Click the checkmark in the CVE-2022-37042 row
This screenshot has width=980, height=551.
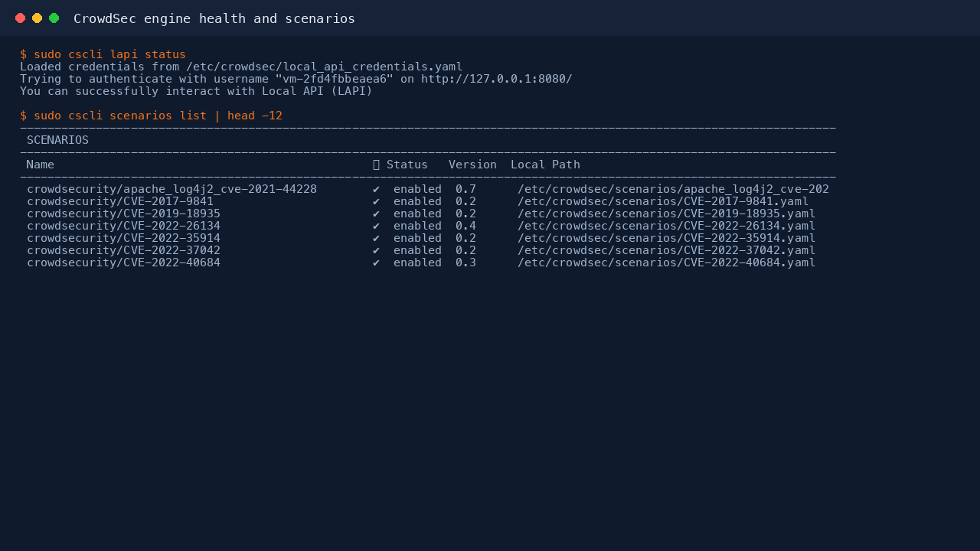pyautogui.click(x=376, y=250)
